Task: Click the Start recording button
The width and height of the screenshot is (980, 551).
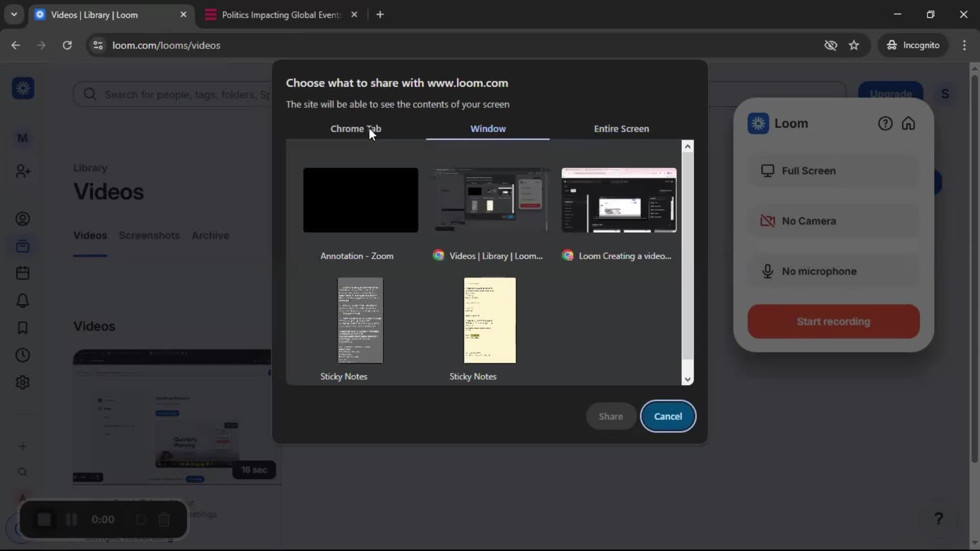Action: tap(833, 321)
